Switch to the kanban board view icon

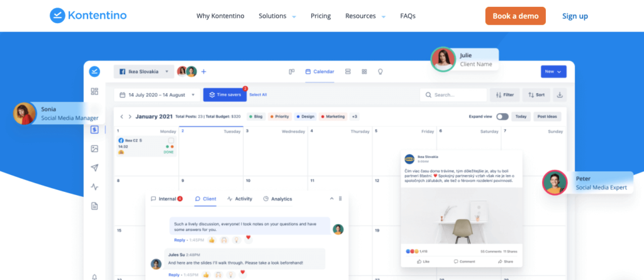coord(292,72)
